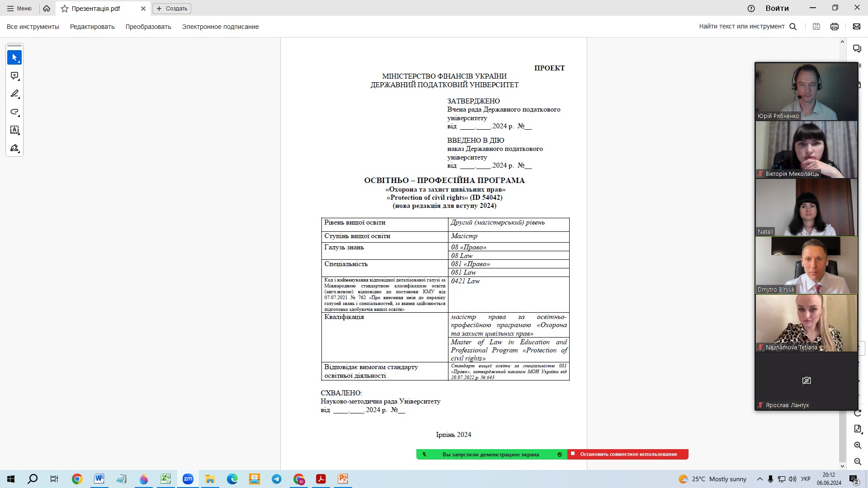868x488 pixels.
Task: Click the Найти текст или инструмент field
Action: [742, 27]
